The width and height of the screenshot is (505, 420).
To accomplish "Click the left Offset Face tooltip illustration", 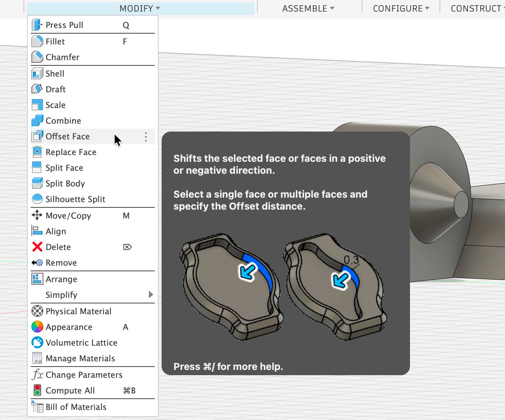I will pyautogui.click(x=231, y=287).
